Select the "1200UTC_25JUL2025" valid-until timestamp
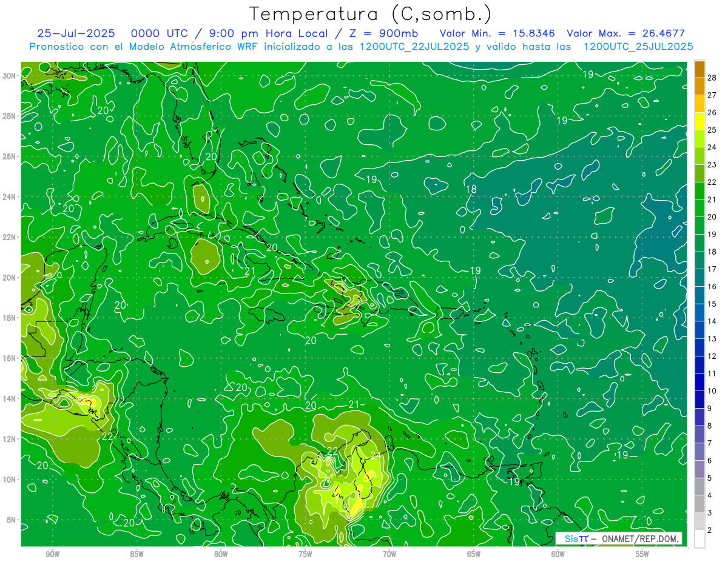Image resolution: width=728 pixels, height=562 pixels. 638,47
